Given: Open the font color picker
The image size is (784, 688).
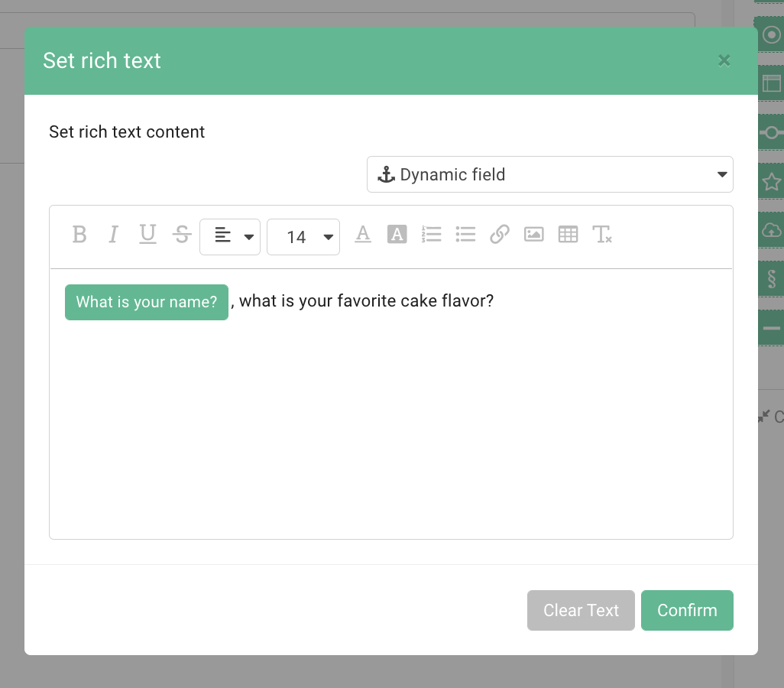Looking at the screenshot, I should pyautogui.click(x=363, y=235).
